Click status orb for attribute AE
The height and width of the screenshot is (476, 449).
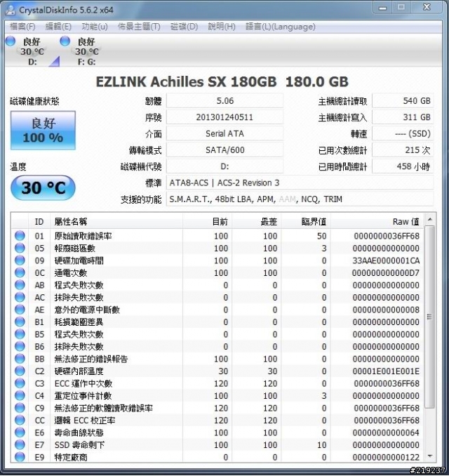pos(20,310)
